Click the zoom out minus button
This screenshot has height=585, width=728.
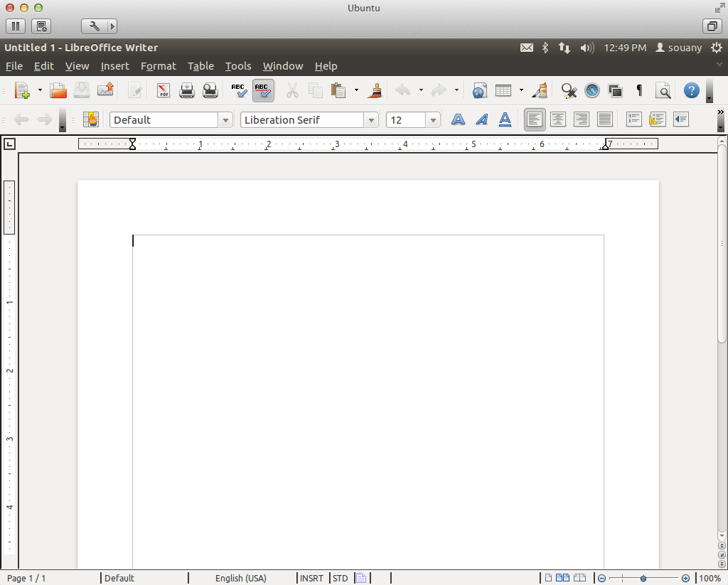pyautogui.click(x=601, y=578)
